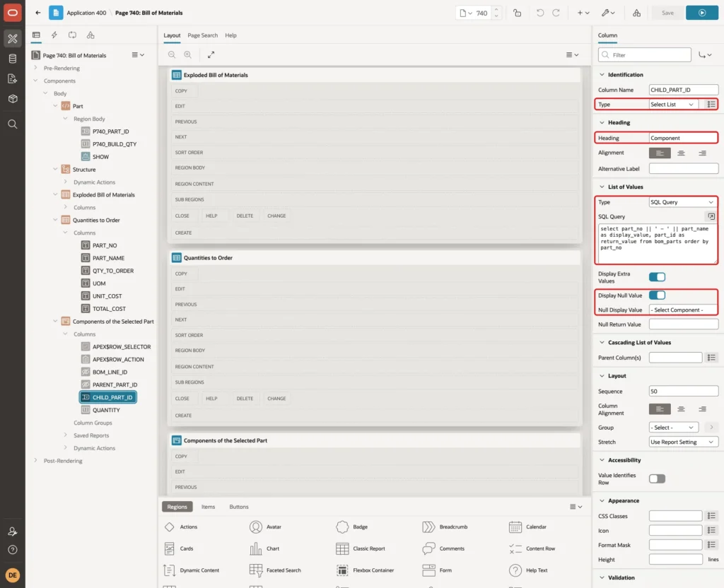Collapse the Cascading List of Values section
The width and height of the screenshot is (724, 588).
click(x=602, y=343)
